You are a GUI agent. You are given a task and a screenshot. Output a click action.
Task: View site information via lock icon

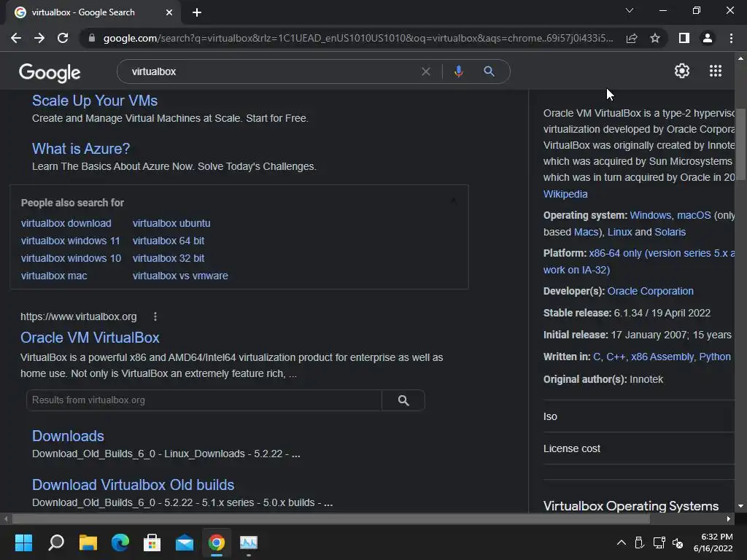coord(92,38)
